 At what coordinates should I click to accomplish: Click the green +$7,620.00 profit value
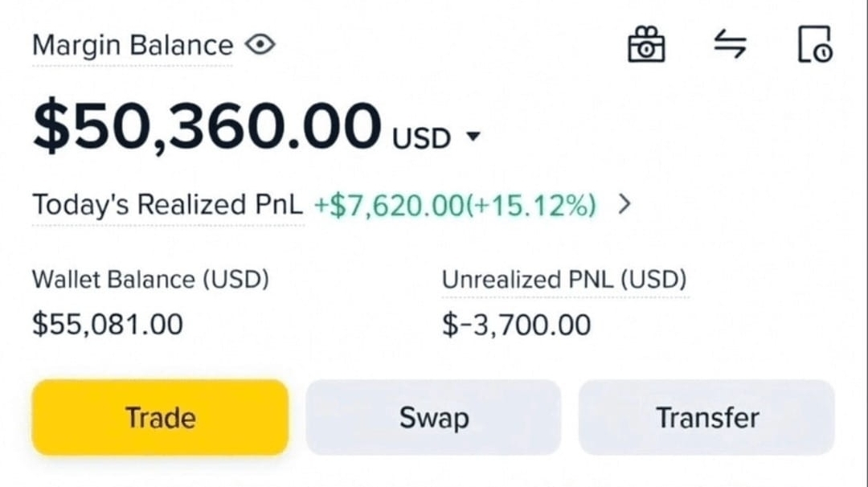tap(385, 206)
